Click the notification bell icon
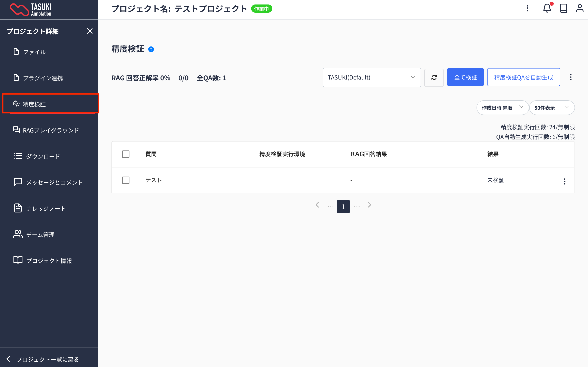 point(547,9)
